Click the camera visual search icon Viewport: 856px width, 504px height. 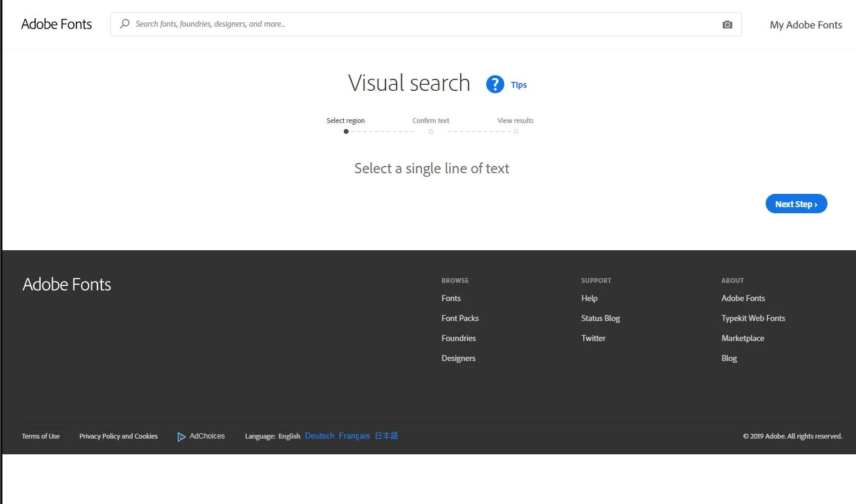(x=727, y=25)
